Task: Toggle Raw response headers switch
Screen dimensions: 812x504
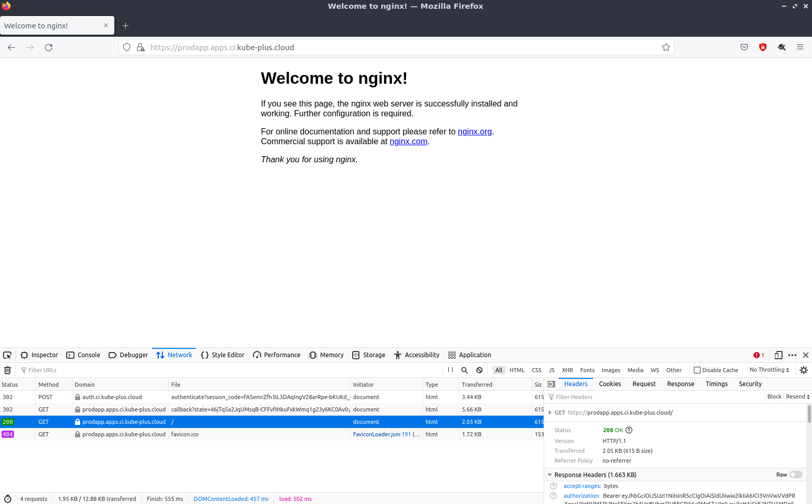Action: tap(796, 475)
